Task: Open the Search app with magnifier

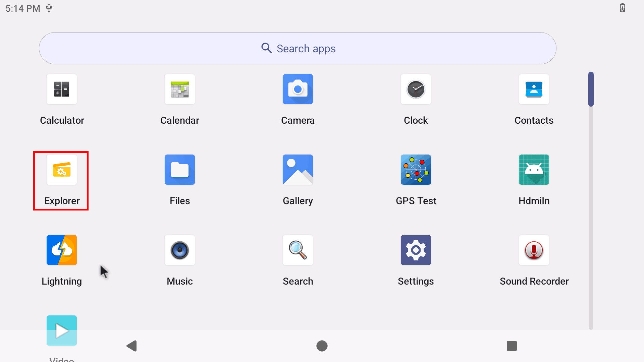Action: 298,250
